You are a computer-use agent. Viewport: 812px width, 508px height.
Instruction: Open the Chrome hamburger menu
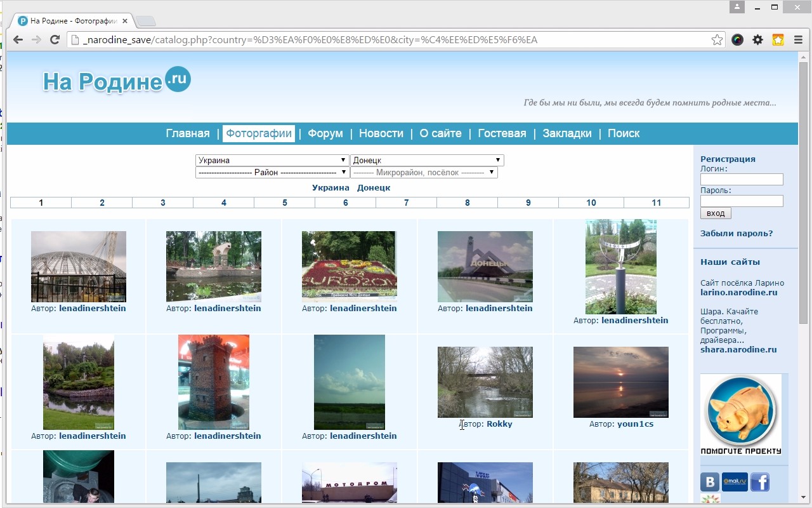coord(798,40)
